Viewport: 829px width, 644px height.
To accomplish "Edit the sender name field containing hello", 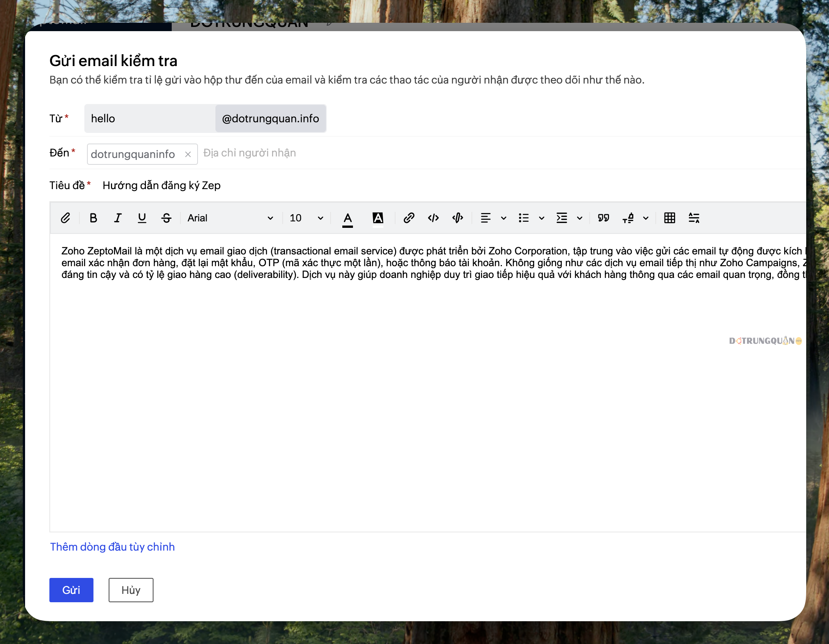I will click(x=150, y=118).
